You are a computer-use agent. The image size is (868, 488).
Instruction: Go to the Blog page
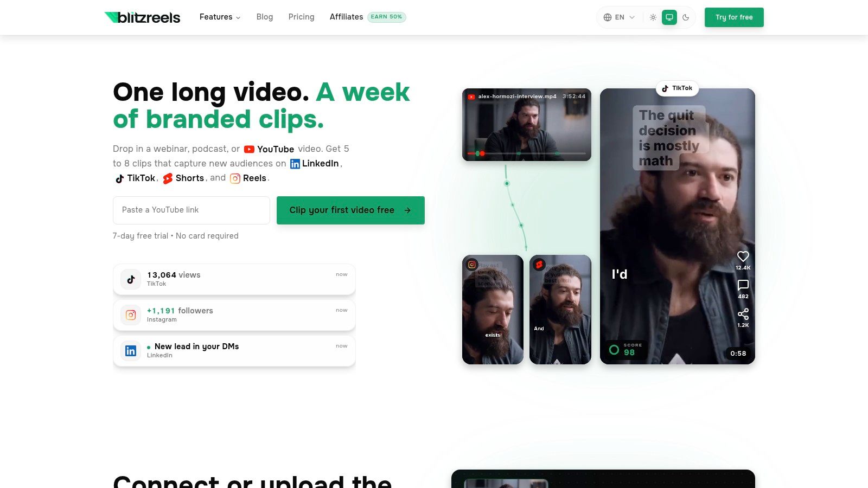[x=265, y=17]
